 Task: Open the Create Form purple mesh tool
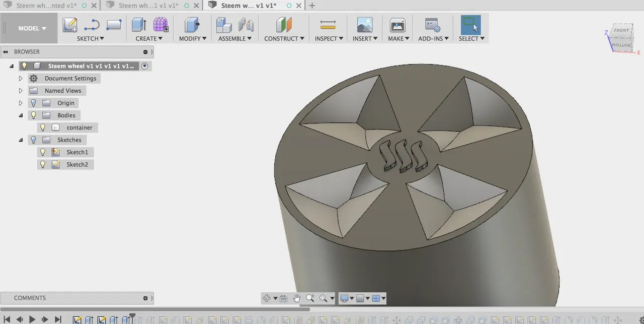(160, 25)
